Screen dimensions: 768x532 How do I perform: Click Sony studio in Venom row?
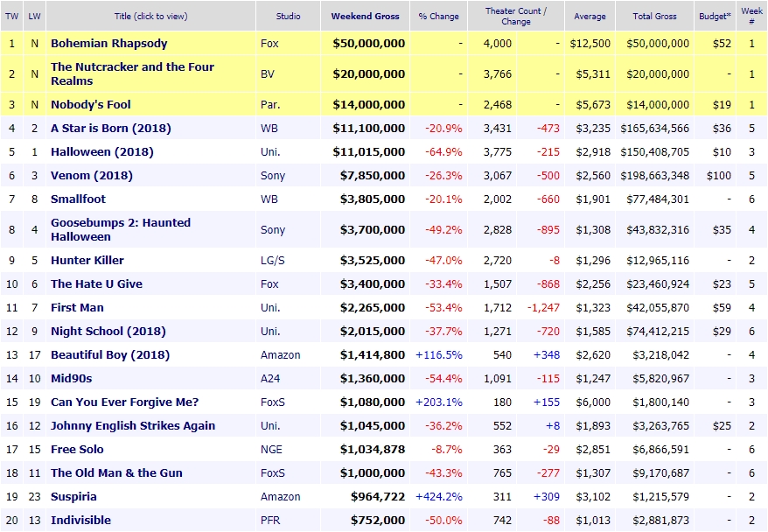(x=273, y=175)
